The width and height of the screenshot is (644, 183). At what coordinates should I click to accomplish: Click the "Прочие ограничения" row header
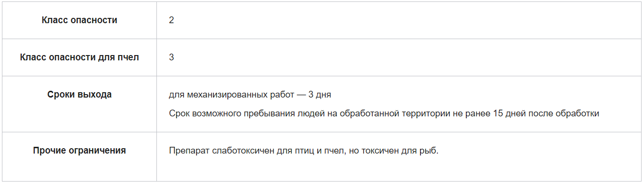80,151
